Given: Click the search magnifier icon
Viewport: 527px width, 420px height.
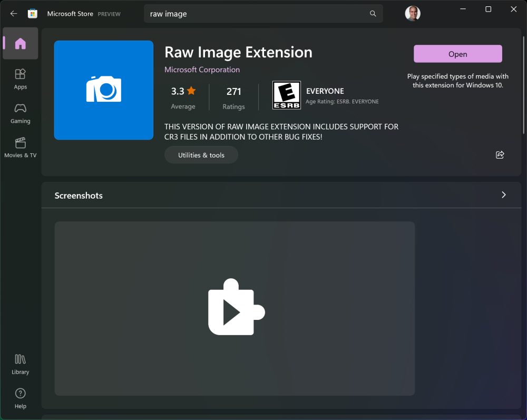Looking at the screenshot, I should click(x=373, y=14).
